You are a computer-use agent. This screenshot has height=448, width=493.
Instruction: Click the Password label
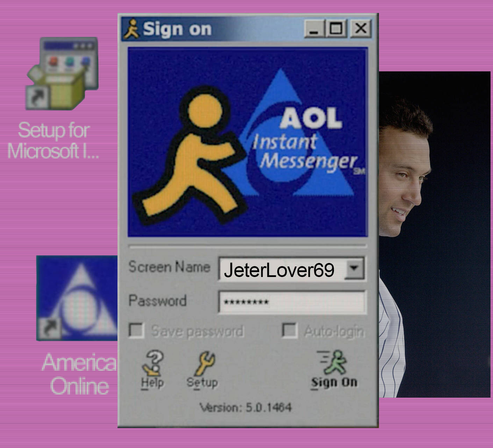[157, 301]
